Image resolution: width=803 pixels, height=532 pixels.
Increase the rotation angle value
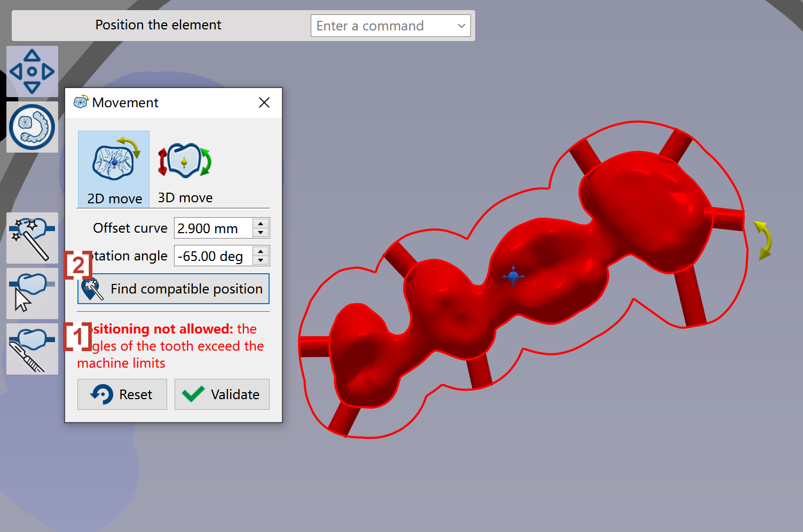tap(261, 251)
